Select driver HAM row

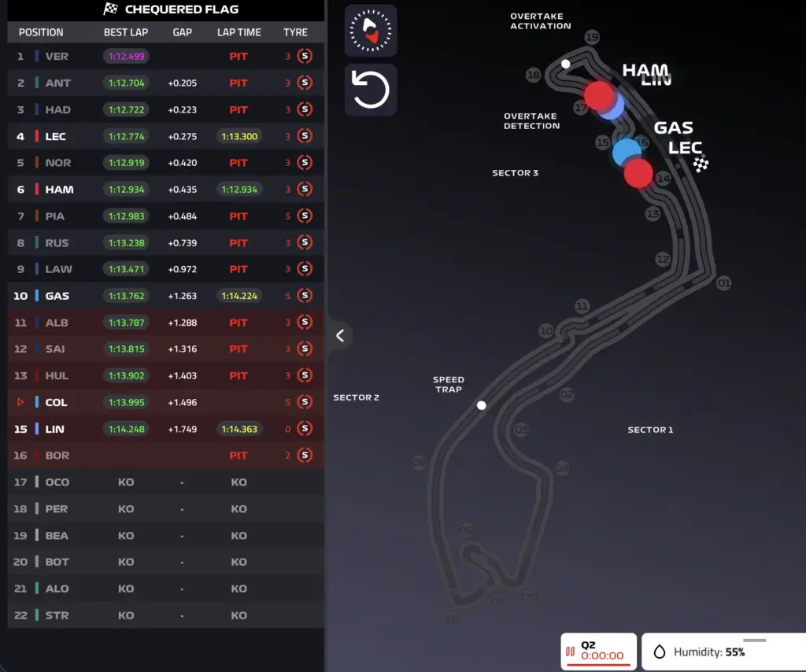(x=165, y=189)
